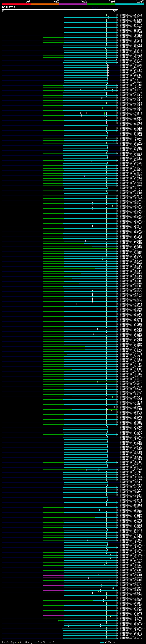Select hit UniRef100_A4S861

131,82
